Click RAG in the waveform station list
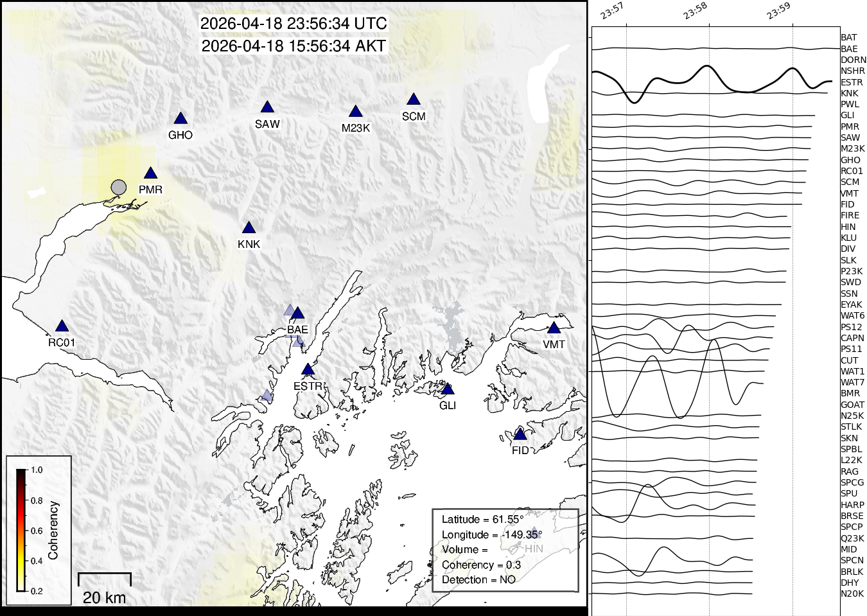The image size is (867, 616). coord(849,472)
